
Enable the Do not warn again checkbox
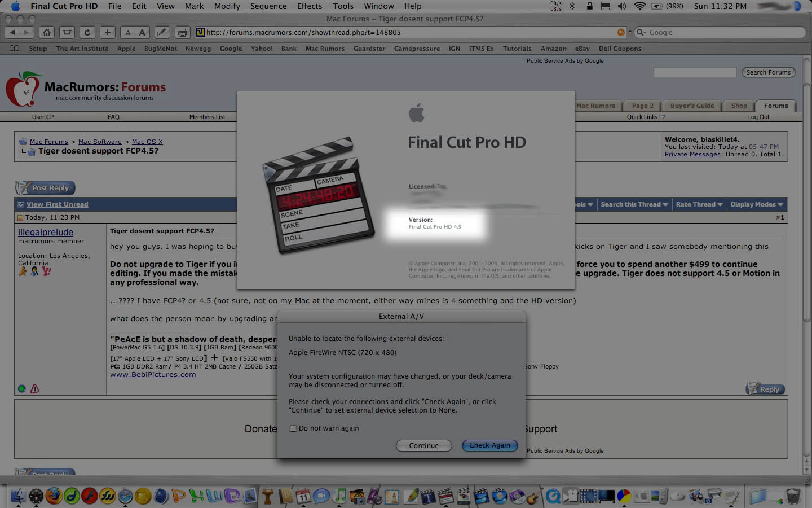[x=293, y=428]
